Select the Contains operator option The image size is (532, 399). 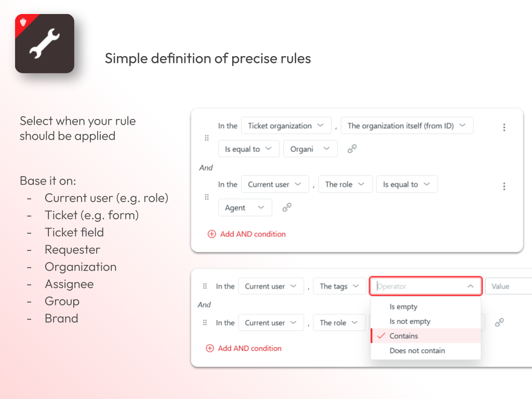tap(404, 336)
